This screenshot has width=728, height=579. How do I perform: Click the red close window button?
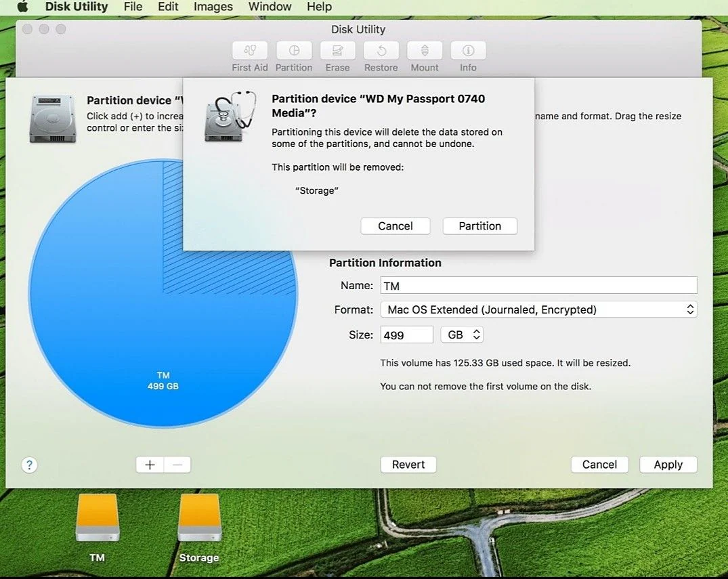27,29
